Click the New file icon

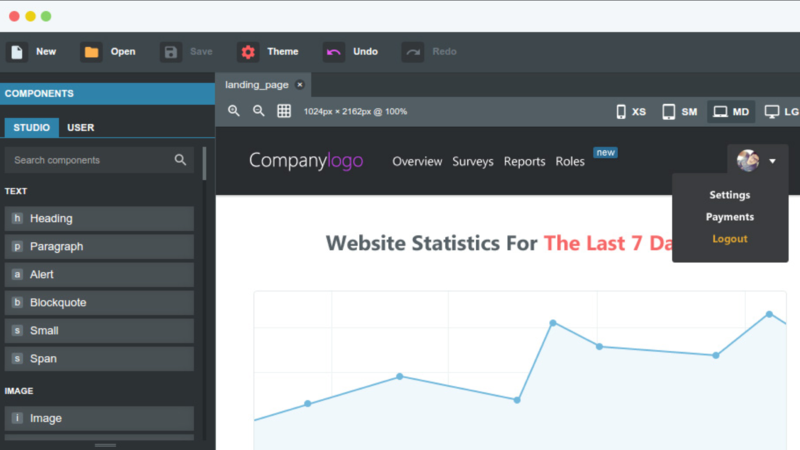tap(17, 52)
